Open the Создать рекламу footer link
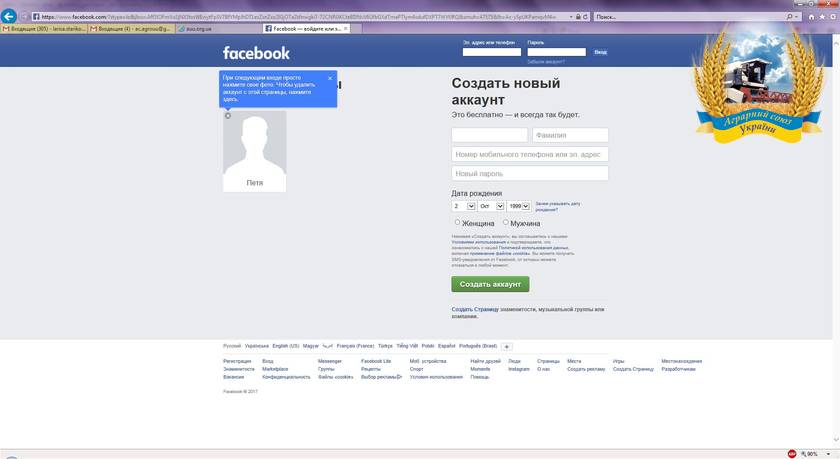Screen dimensions: 840x459 pyautogui.click(x=586, y=369)
